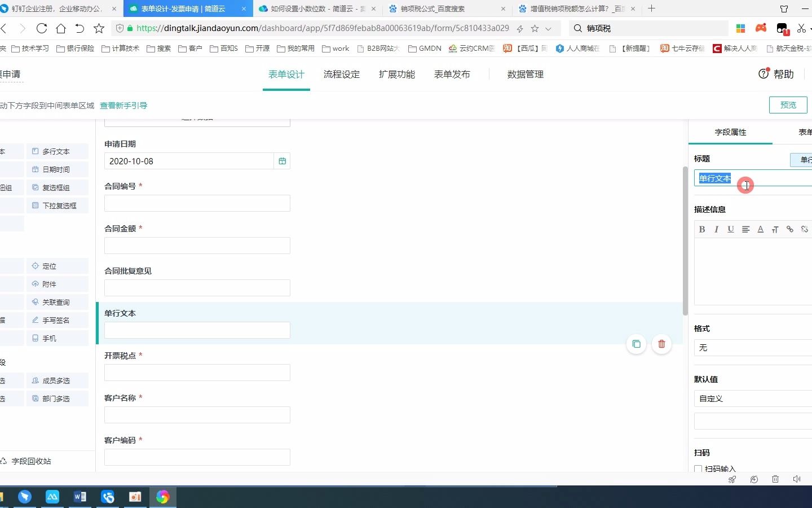Click browser search box 销项税

tap(648, 28)
